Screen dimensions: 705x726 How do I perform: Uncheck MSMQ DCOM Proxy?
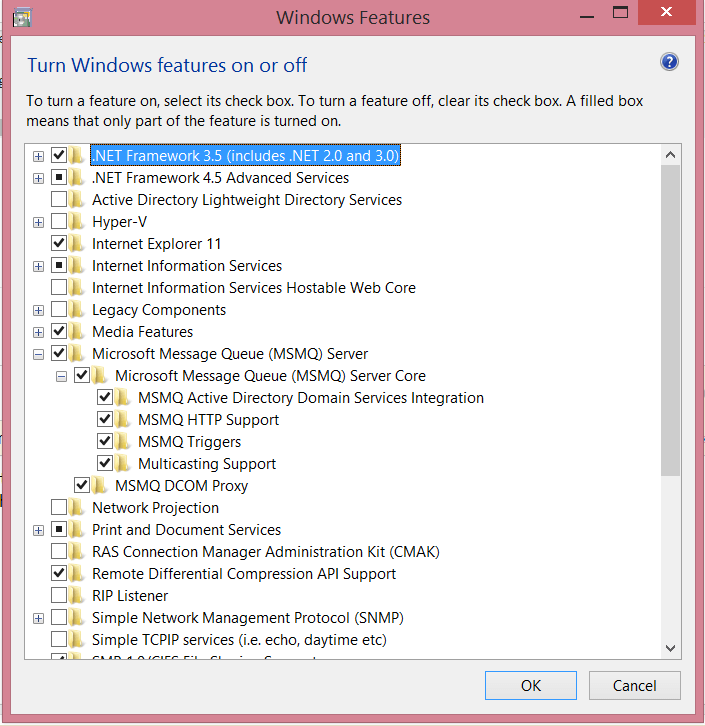click(x=81, y=485)
